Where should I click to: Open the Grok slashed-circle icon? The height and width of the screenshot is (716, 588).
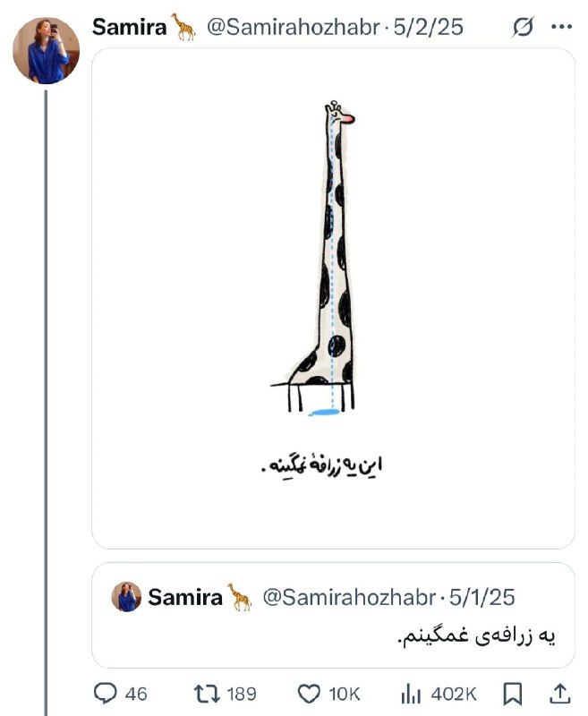523,27
